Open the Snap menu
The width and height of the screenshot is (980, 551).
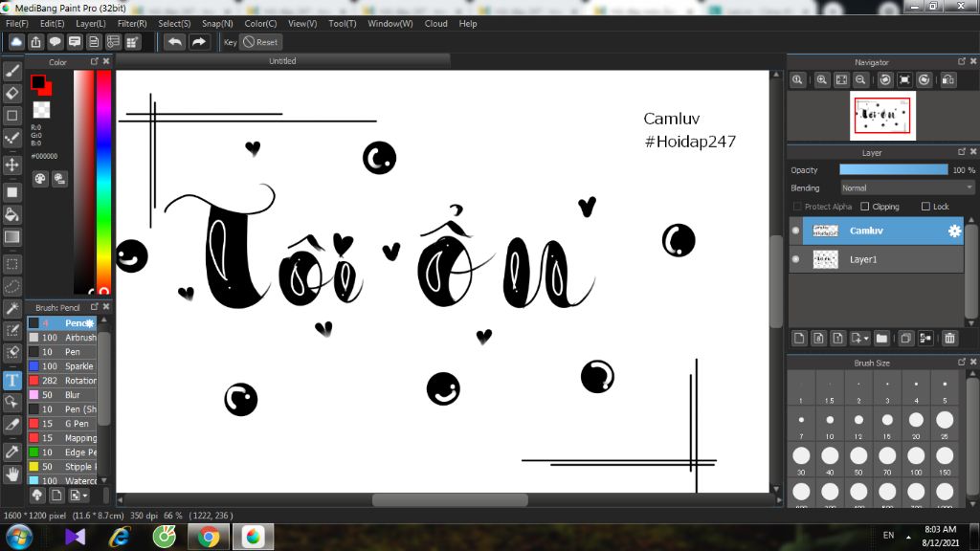click(x=217, y=24)
